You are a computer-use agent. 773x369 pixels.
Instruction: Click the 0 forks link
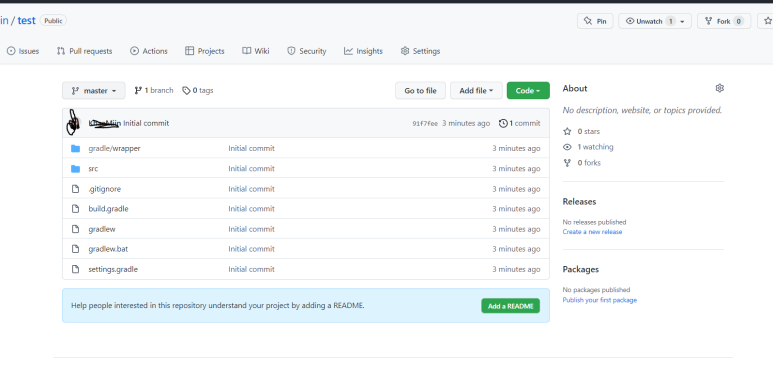click(589, 163)
